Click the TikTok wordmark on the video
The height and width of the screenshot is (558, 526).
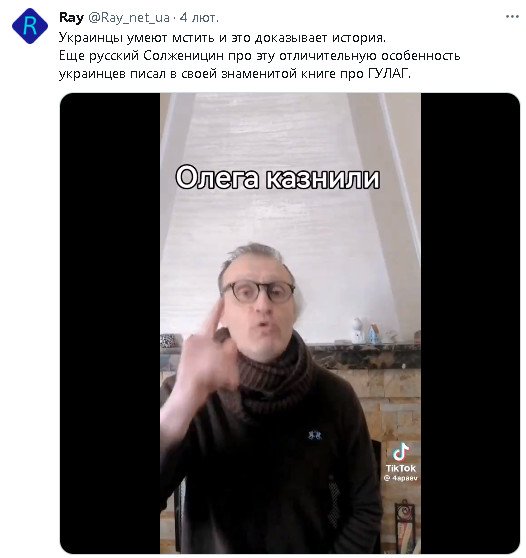click(x=401, y=468)
